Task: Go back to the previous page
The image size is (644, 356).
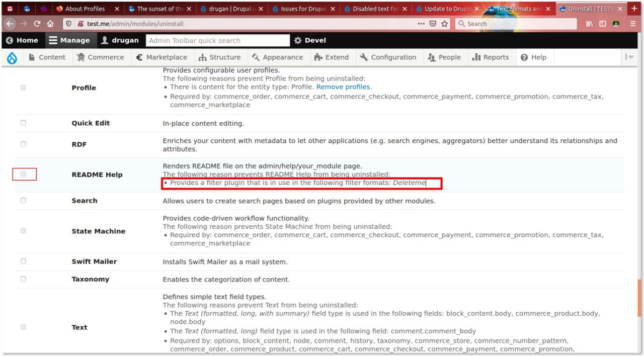Action: (10, 24)
